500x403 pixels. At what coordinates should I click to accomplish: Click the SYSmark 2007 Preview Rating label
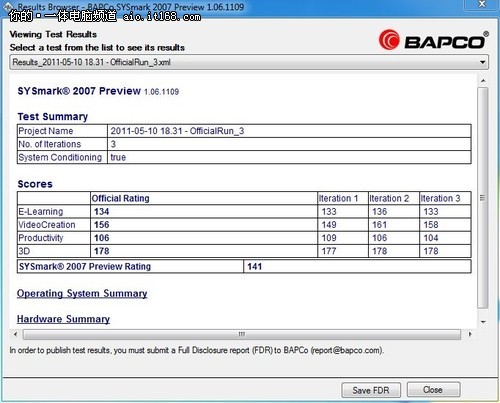pyautogui.click(x=85, y=267)
